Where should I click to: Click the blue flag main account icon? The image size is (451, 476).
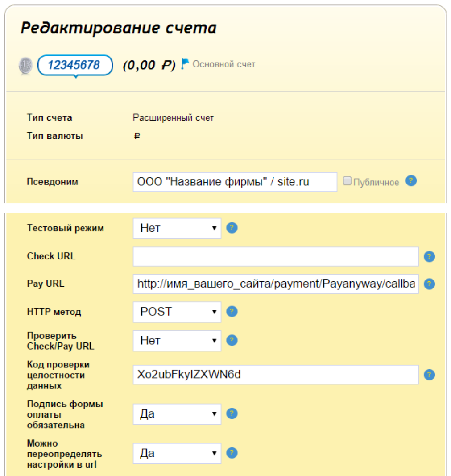point(185,64)
